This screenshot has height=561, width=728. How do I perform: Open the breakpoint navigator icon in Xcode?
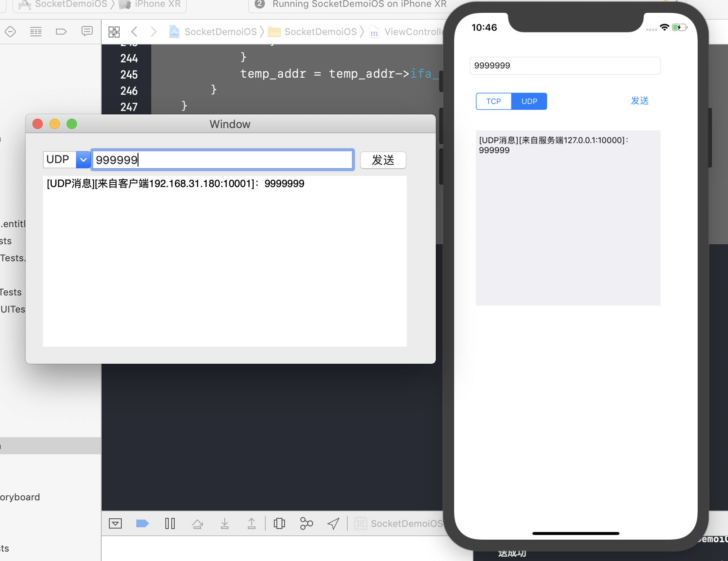click(10, 32)
